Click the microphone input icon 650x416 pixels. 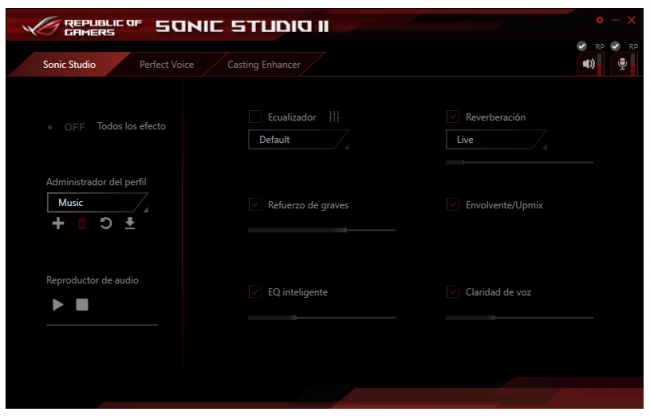(622, 64)
